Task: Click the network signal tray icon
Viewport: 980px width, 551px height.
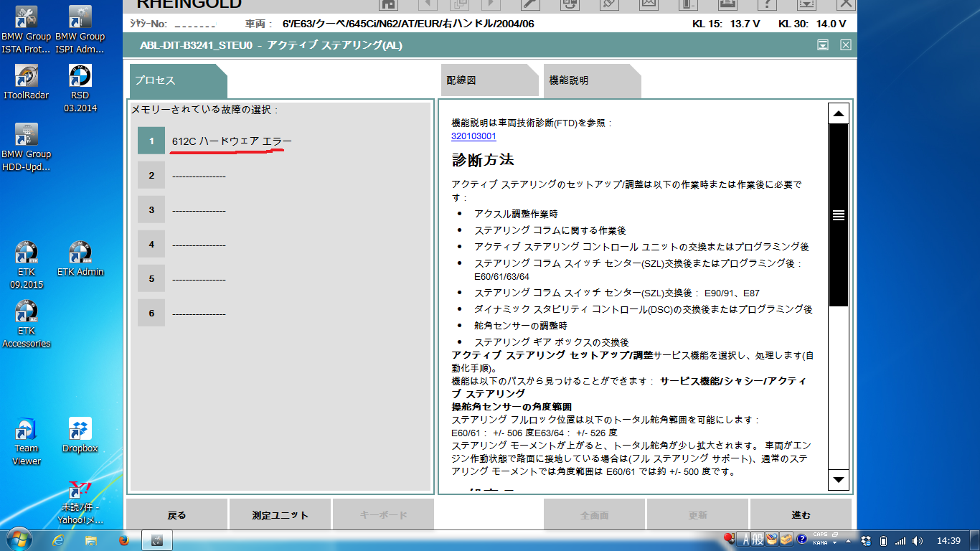Action: click(900, 540)
